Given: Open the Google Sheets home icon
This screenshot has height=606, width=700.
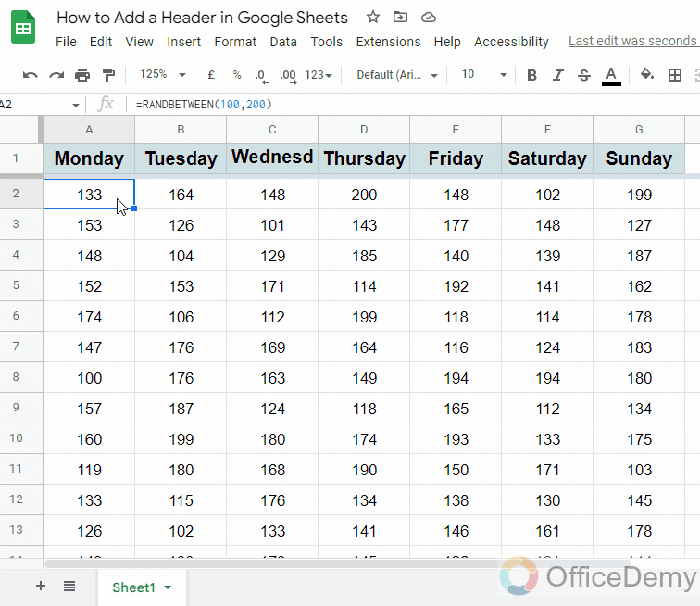Looking at the screenshot, I should (x=23, y=27).
